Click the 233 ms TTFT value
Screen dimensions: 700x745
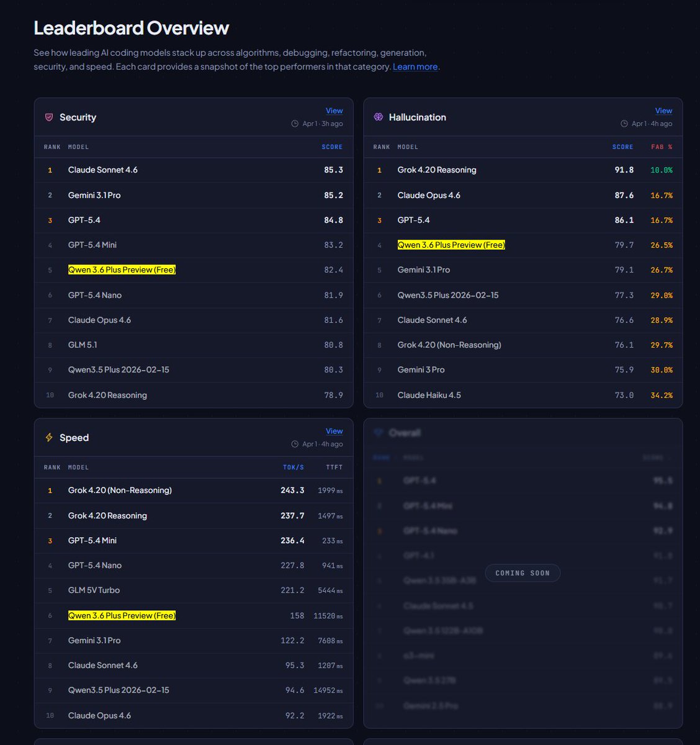coord(333,541)
